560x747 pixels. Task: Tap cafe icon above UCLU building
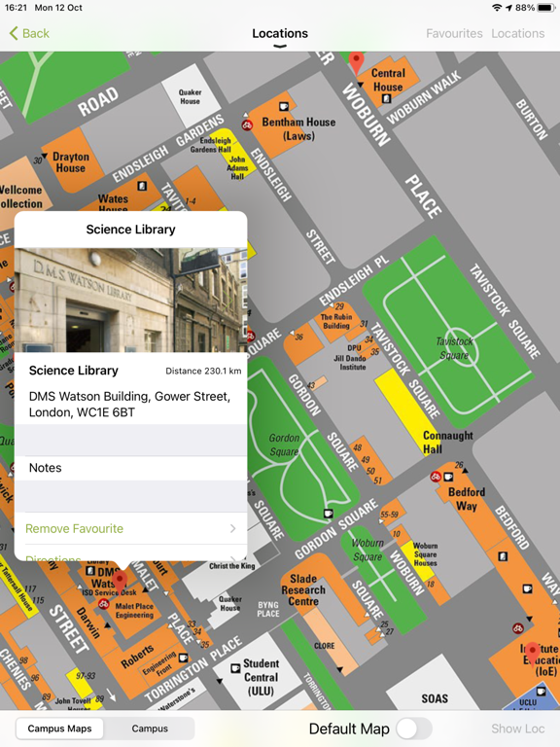pos(541,691)
